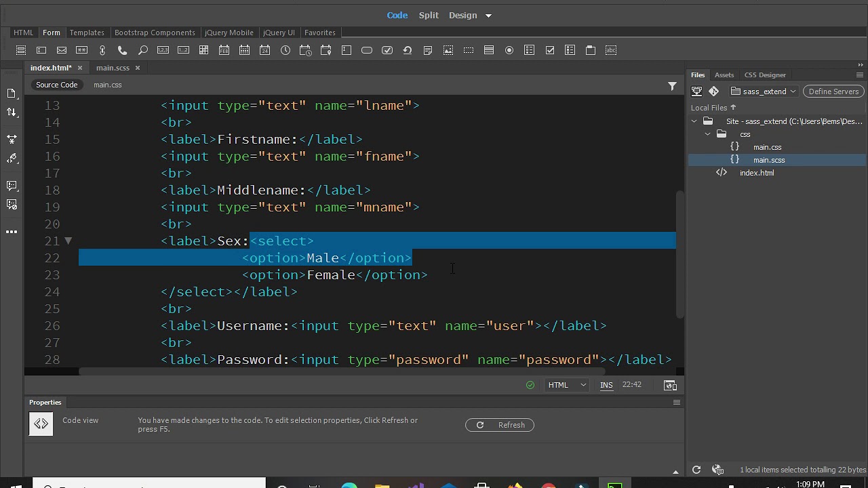Insert an Image Button icon
The image size is (868, 488).
pos(448,50)
